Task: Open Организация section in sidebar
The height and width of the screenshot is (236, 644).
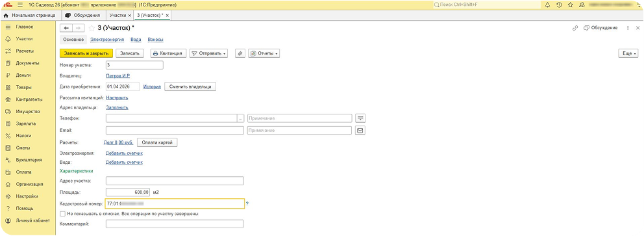Action: 29,184
